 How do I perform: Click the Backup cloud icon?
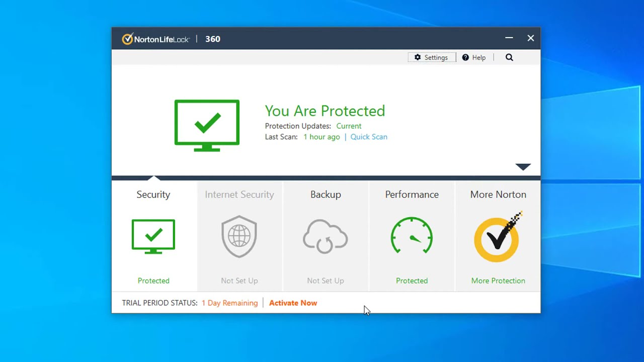pos(326,236)
